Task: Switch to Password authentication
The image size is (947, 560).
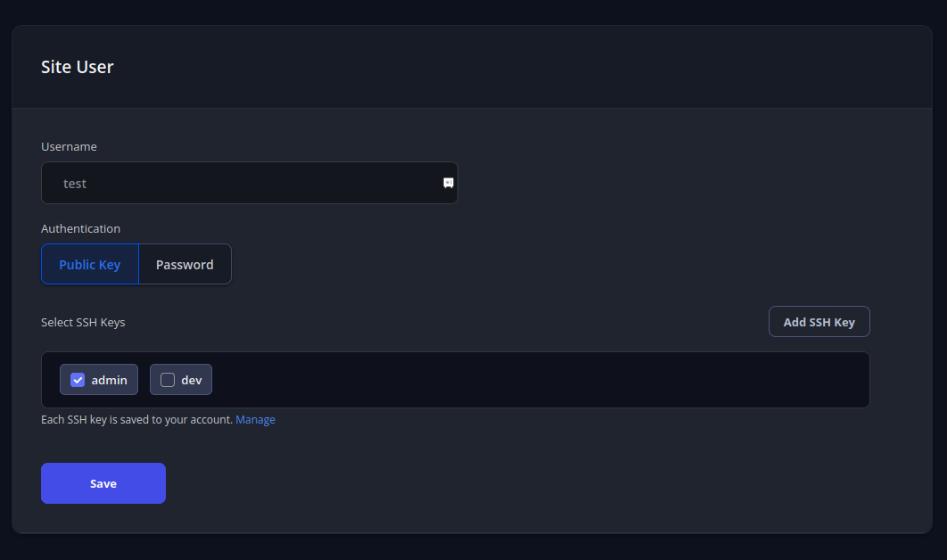Action: 185,265
